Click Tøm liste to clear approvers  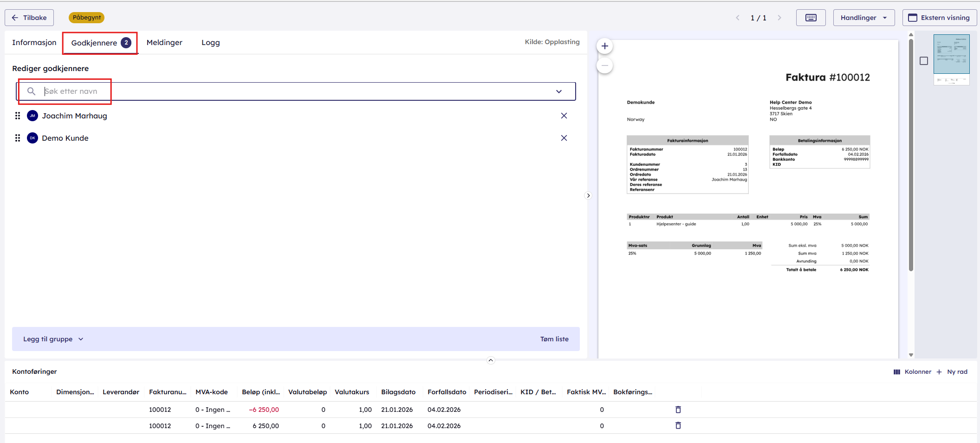[554, 339]
